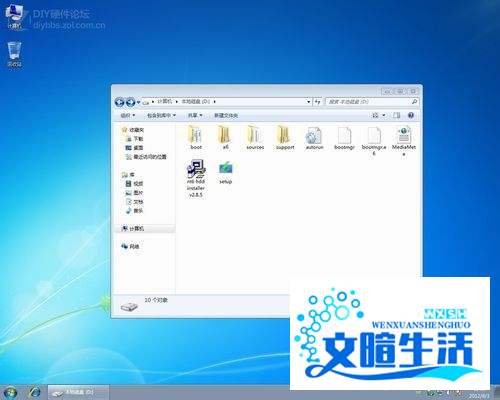Select the autorun file

coord(314,138)
